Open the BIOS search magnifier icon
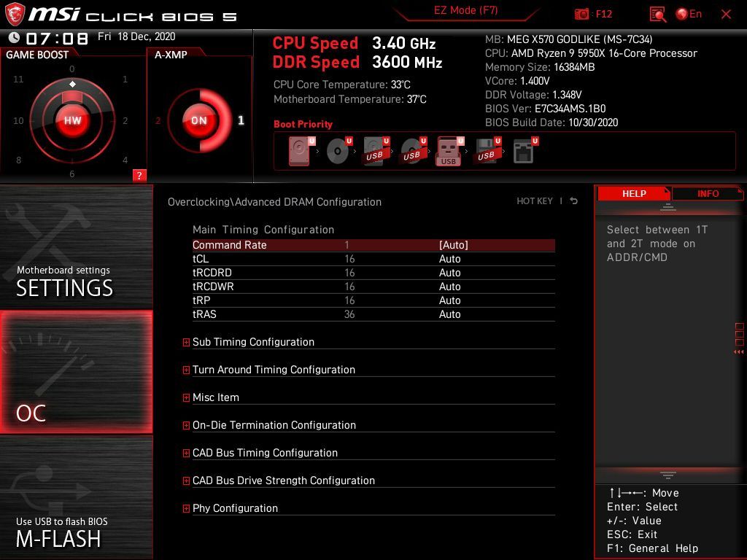The height and width of the screenshot is (560, 747). click(x=657, y=15)
